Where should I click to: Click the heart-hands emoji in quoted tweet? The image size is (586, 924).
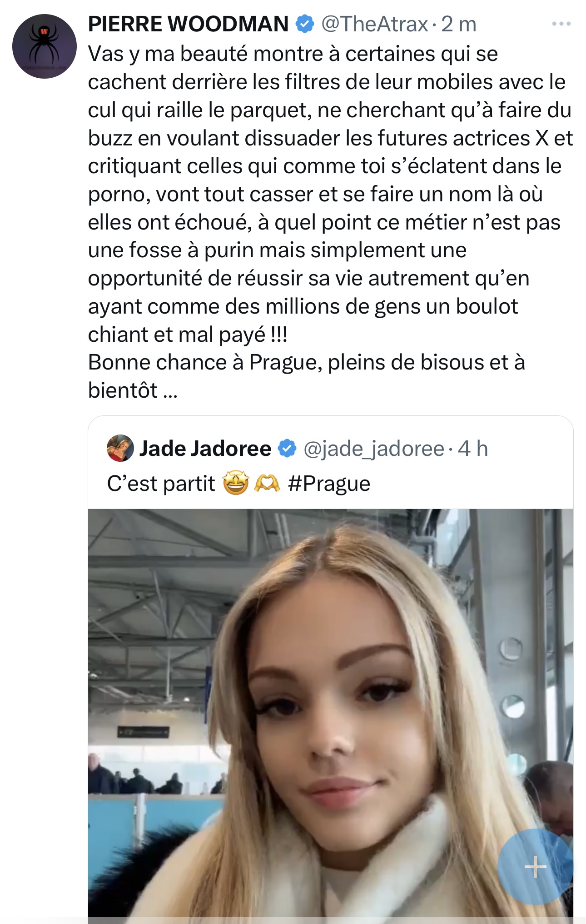[x=267, y=483]
